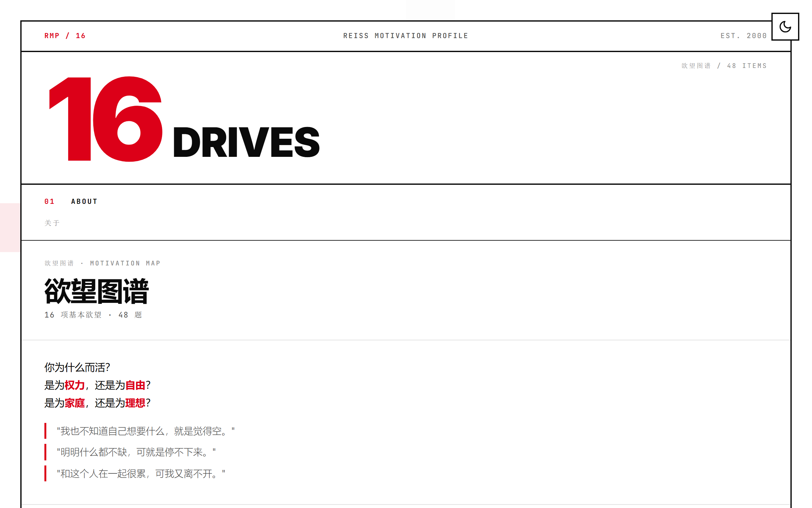Screen dimensions: 812x508
Task: Click the bold '欲望图谱' heading
Action: [97, 291]
